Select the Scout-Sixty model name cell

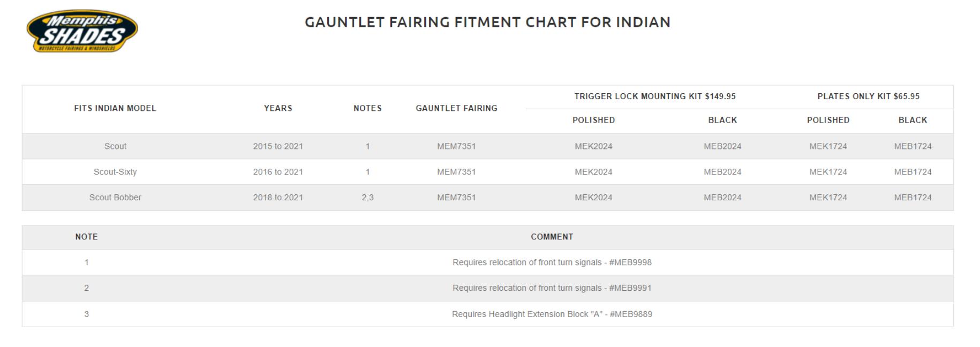(x=115, y=172)
